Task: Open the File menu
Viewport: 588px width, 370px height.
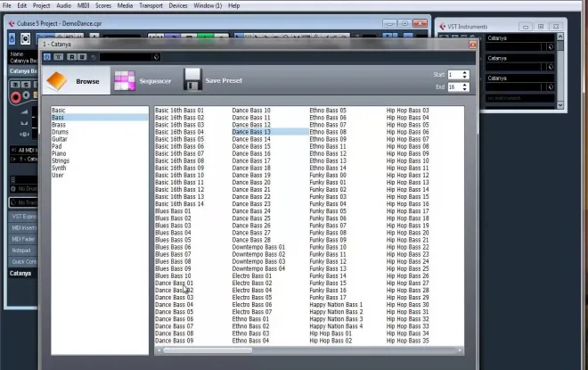Action: 7,5
